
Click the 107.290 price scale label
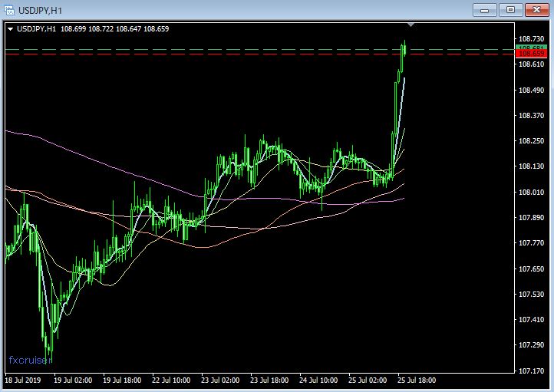531,344
